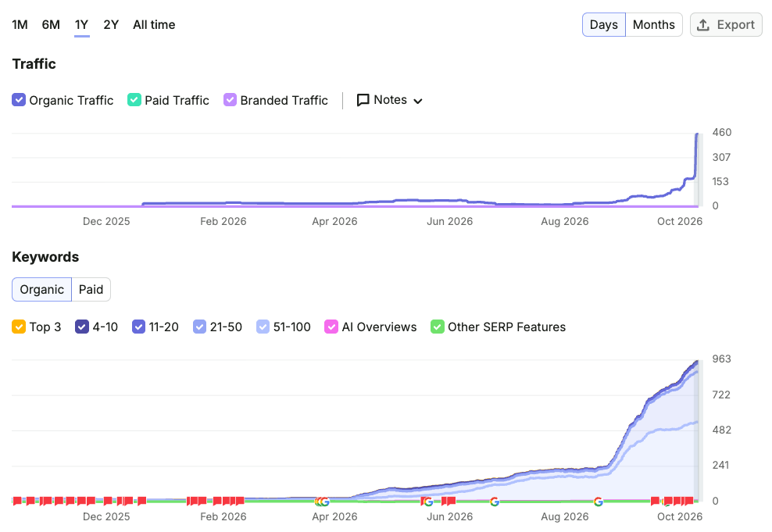772x532 pixels.
Task: Select the All time range
Action: coord(154,24)
